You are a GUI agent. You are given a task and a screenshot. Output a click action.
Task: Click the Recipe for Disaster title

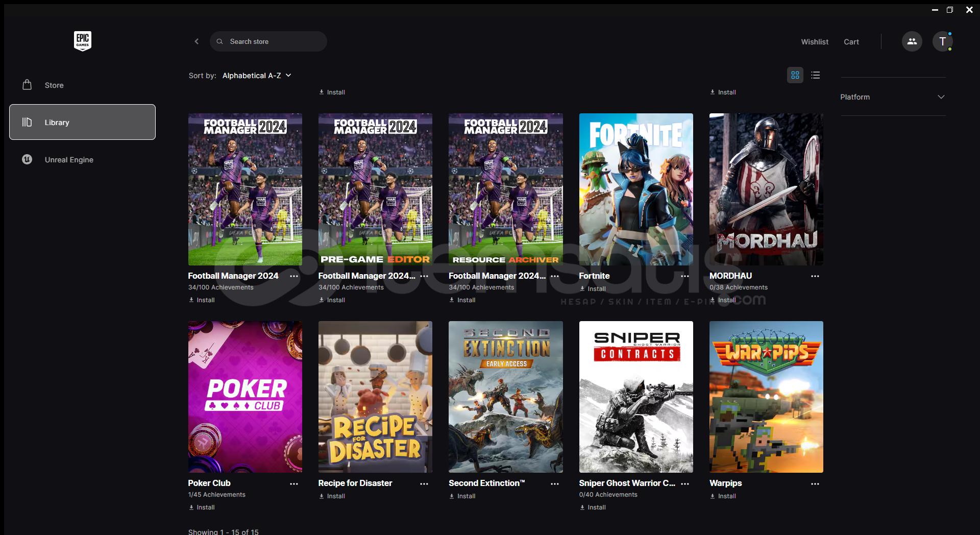pyautogui.click(x=355, y=483)
